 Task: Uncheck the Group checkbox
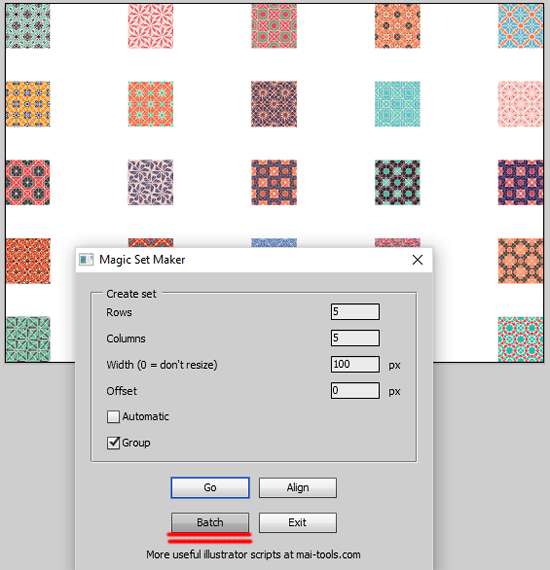coord(113,442)
